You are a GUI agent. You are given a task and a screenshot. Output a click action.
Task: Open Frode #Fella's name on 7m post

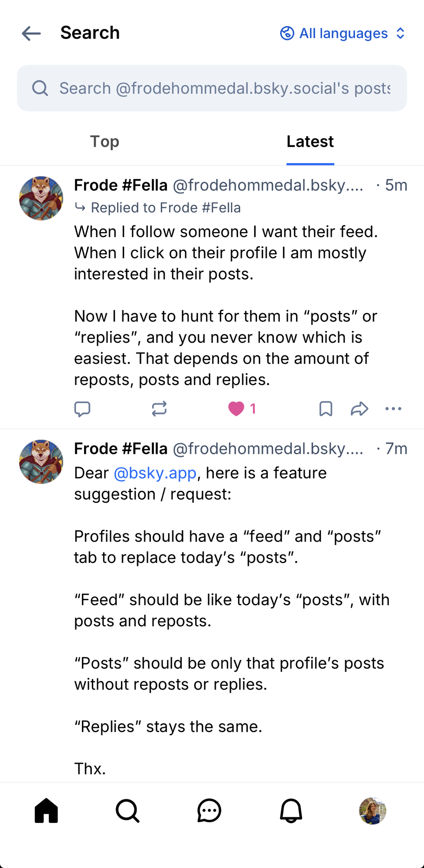[x=121, y=449]
